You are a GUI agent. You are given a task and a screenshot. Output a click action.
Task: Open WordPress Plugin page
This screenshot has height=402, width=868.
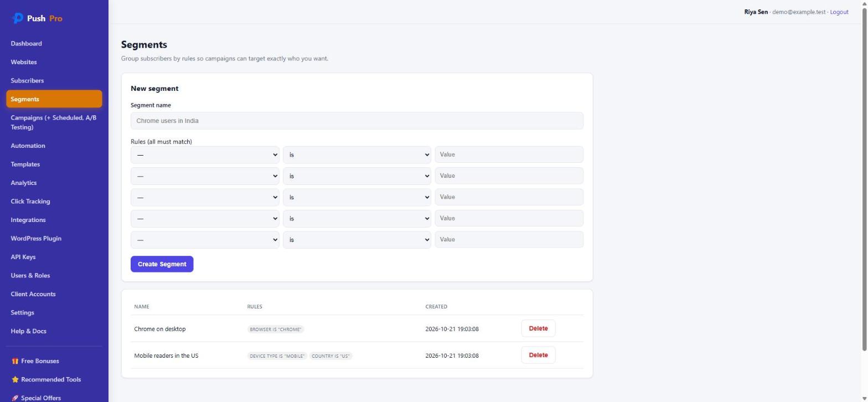54,239
